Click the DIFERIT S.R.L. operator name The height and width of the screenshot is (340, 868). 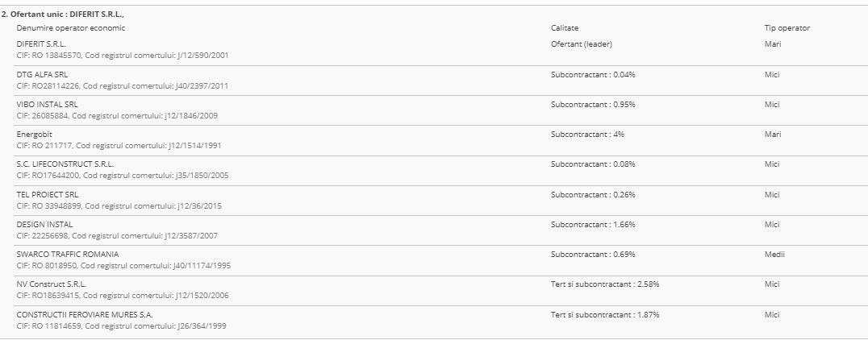41,44
